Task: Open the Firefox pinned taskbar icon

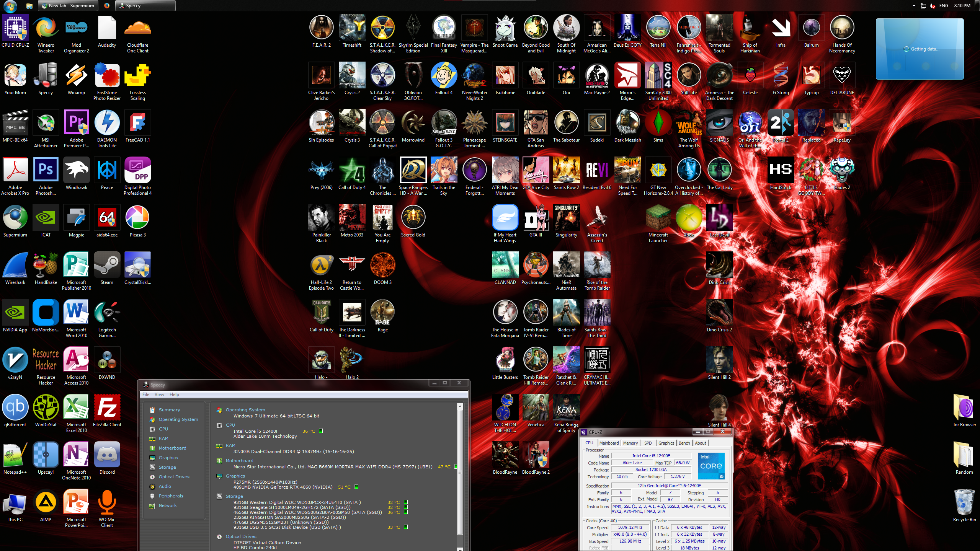Action: click(107, 6)
